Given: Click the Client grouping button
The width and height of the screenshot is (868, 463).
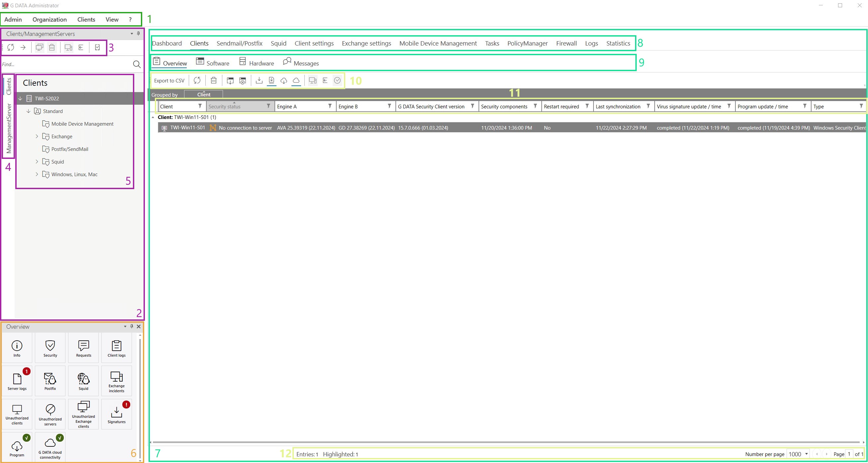Looking at the screenshot, I should pyautogui.click(x=203, y=95).
